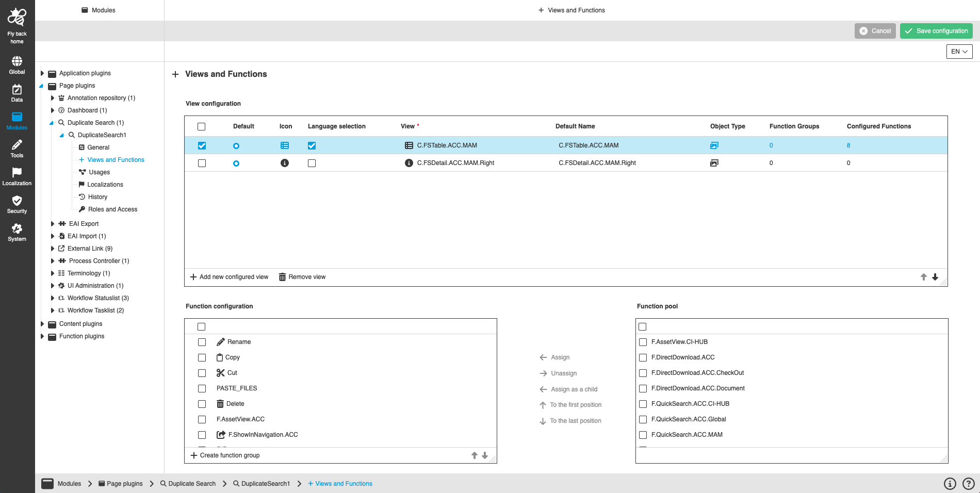Uncheck Language selection for C.FSTable.ACC.MAM
Viewport: 980px width, 493px height.
[x=312, y=145]
